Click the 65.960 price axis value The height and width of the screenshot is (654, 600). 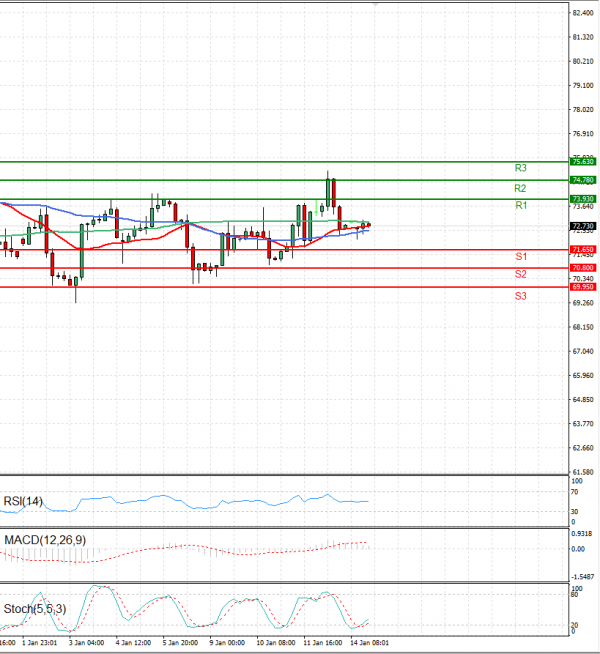click(x=583, y=375)
